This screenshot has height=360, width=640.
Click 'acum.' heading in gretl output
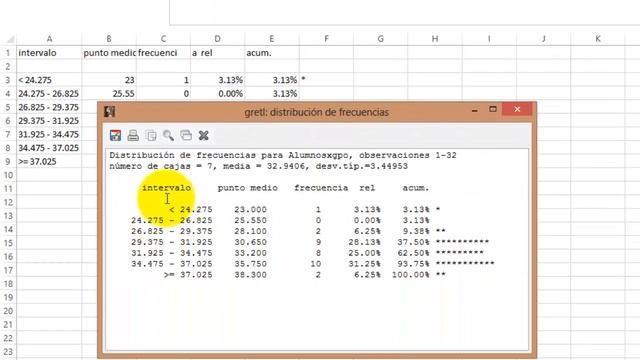pyautogui.click(x=416, y=188)
